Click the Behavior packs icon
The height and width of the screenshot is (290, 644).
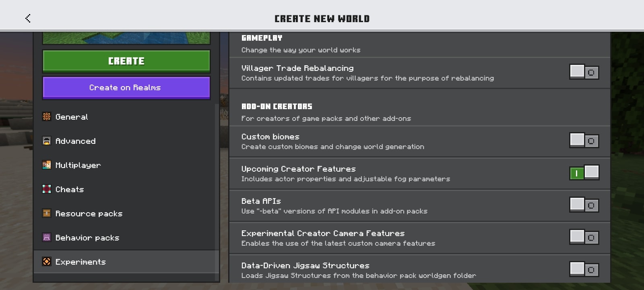(47, 238)
